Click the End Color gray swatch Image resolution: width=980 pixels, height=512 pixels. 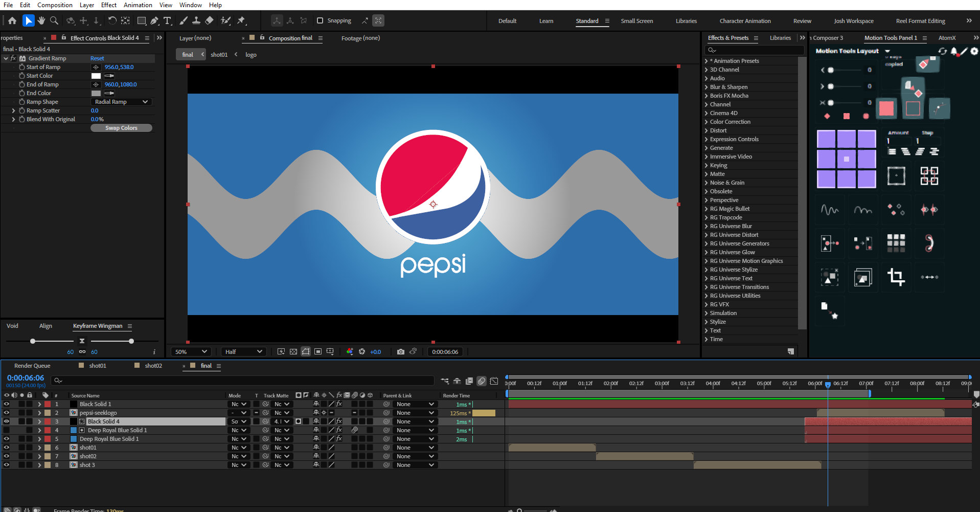coord(96,93)
